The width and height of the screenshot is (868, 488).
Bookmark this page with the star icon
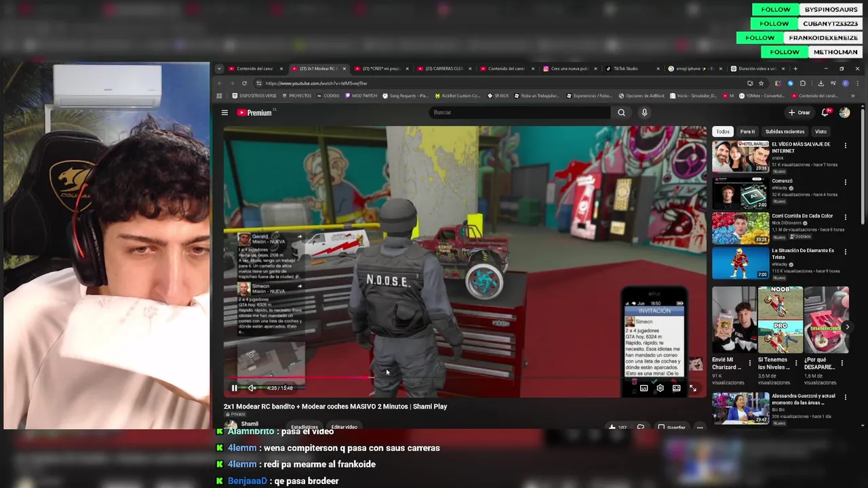pyautogui.click(x=761, y=83)
